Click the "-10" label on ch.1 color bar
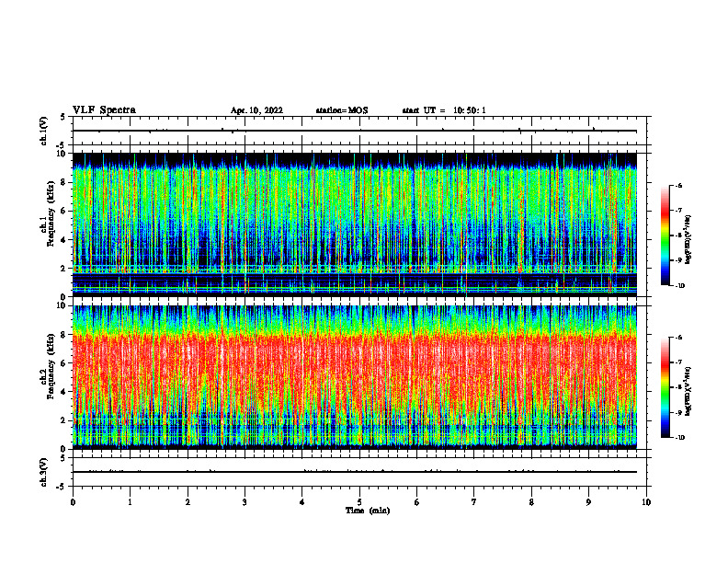The image size is (728, 563). (x=679, y=286)
